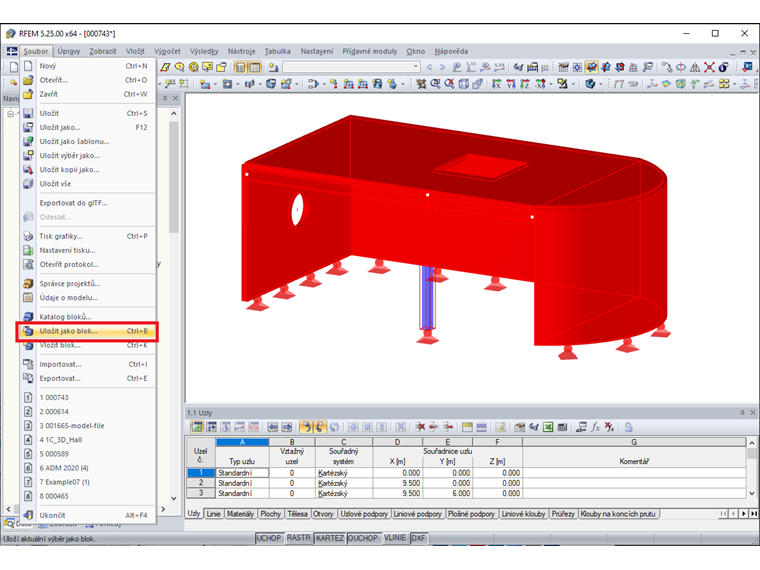Toggle the UCHOP snap in status bar
This screenshot has width=760, height=570.
point(269,538)
